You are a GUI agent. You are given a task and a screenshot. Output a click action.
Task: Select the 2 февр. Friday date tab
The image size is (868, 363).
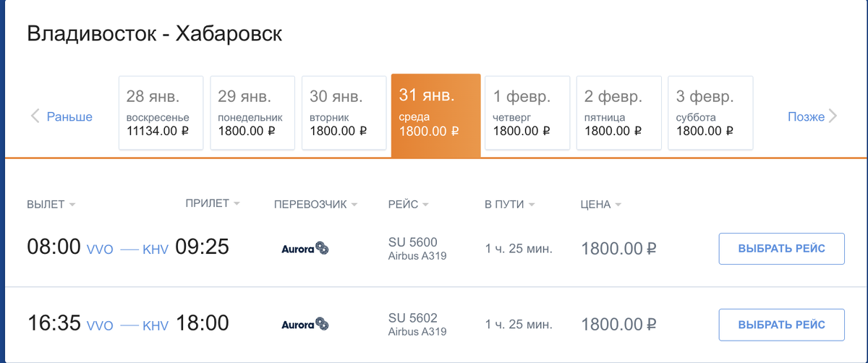(x=619, y=113)
